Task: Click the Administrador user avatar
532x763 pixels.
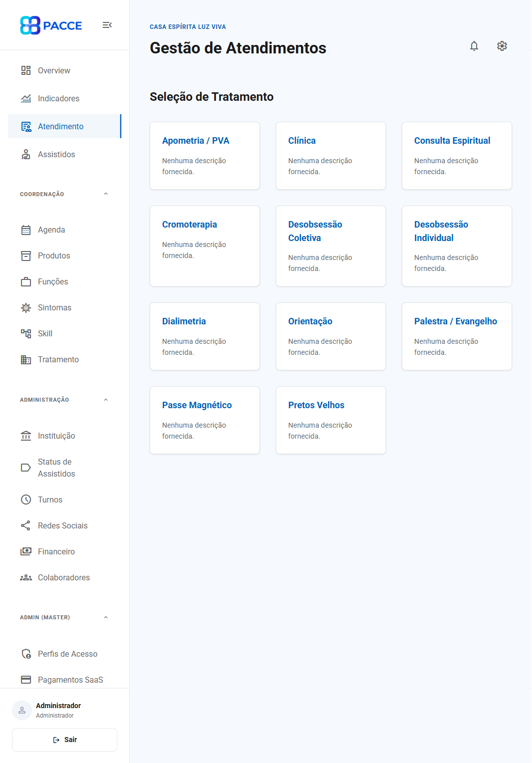Action: coord(22,710)
